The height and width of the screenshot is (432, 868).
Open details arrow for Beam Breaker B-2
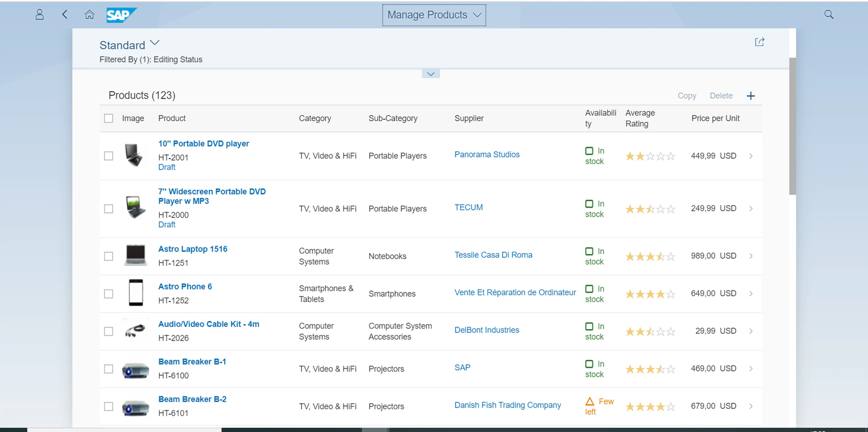[751, 406]
